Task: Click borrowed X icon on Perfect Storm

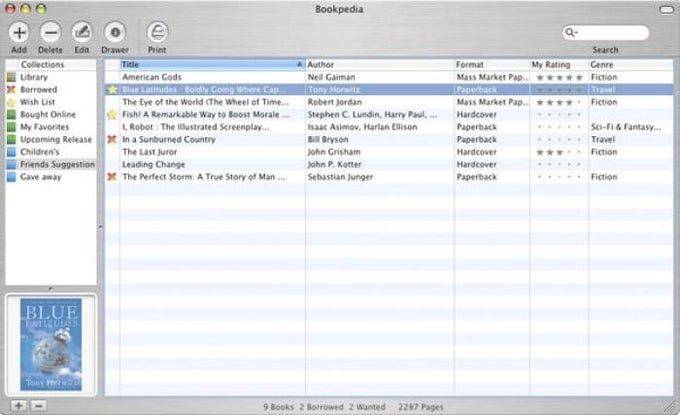Action: (x=112, y=177)
